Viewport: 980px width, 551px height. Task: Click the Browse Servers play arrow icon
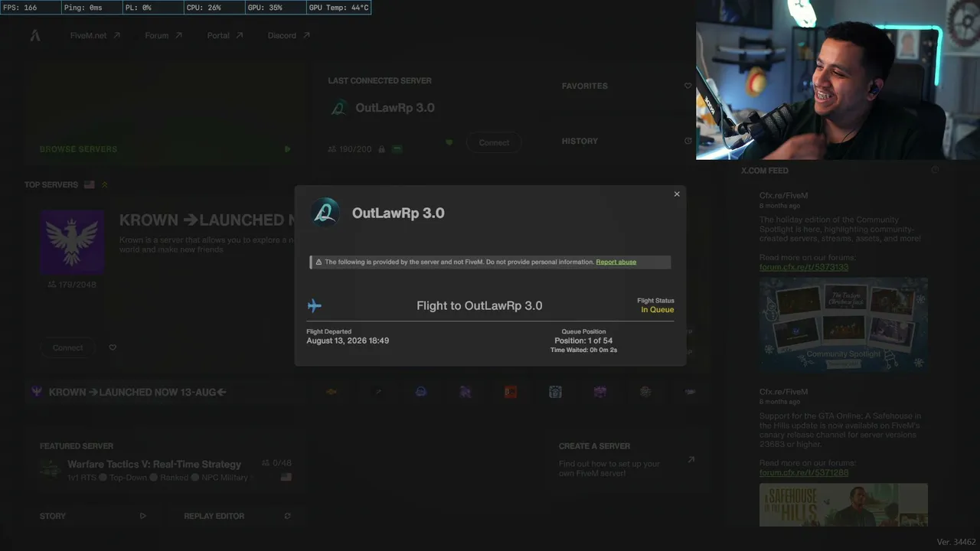pyautogui.click(x=287, y=149)
